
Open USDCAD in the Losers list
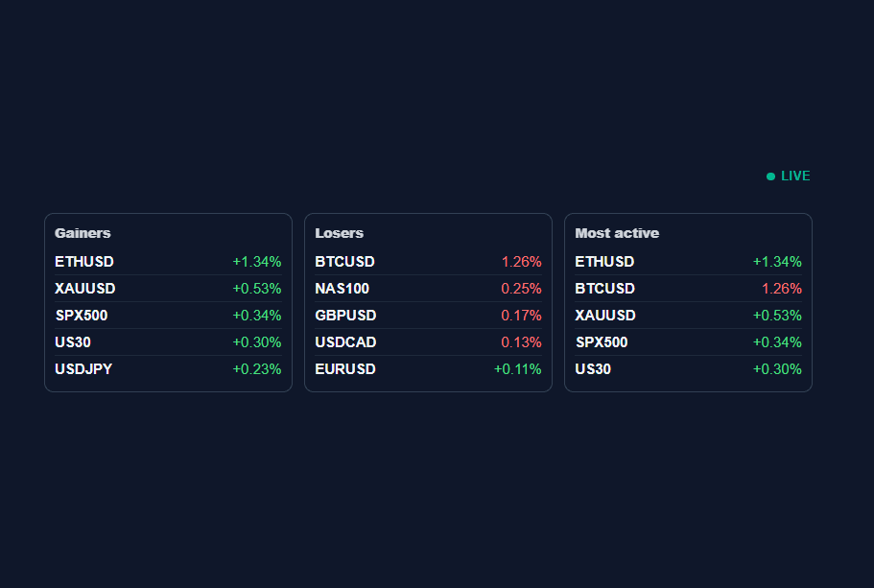click(x=345, y=341)
